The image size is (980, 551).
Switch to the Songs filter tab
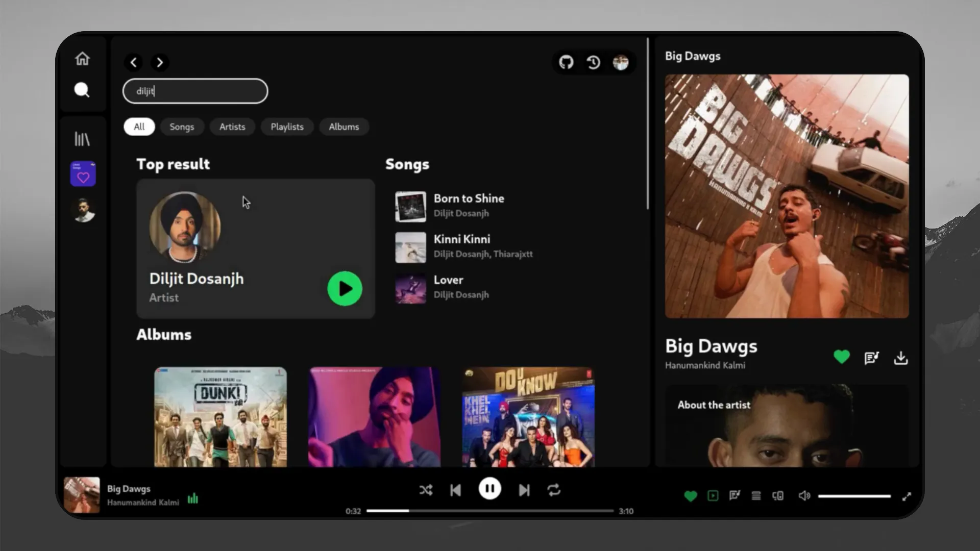click(182, 127)
